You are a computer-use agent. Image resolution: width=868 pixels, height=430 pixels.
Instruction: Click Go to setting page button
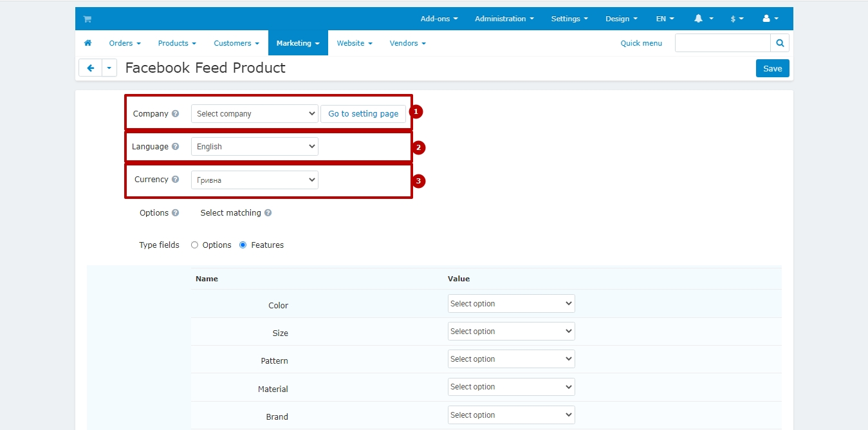pos(364,114)
